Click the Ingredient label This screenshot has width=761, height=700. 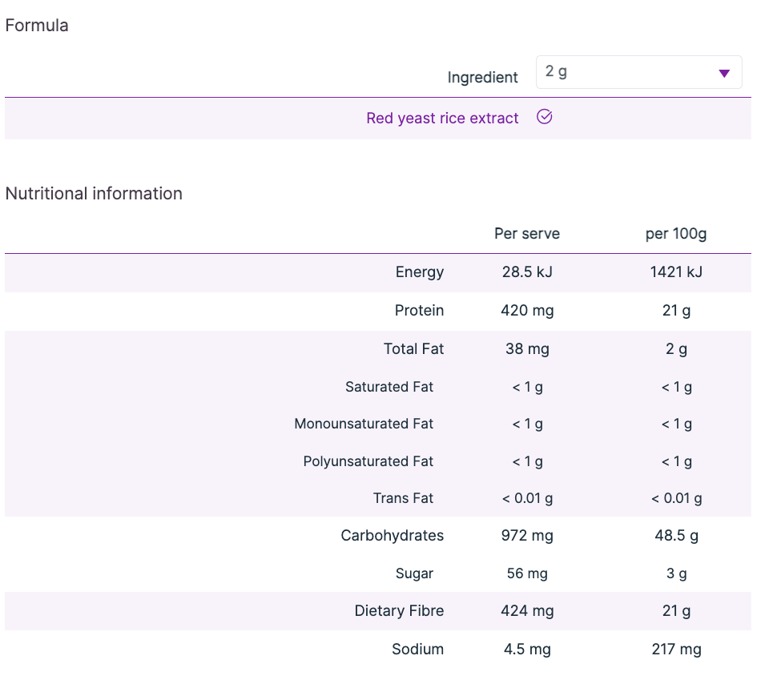click(x=482, y=78)
